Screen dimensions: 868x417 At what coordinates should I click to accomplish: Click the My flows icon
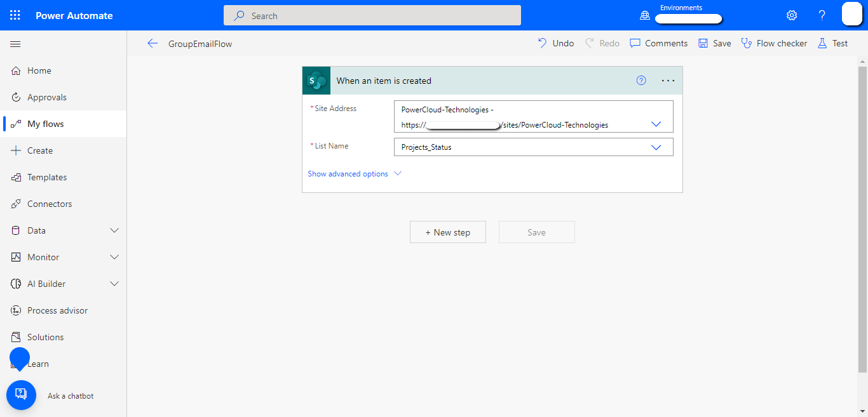16,124
